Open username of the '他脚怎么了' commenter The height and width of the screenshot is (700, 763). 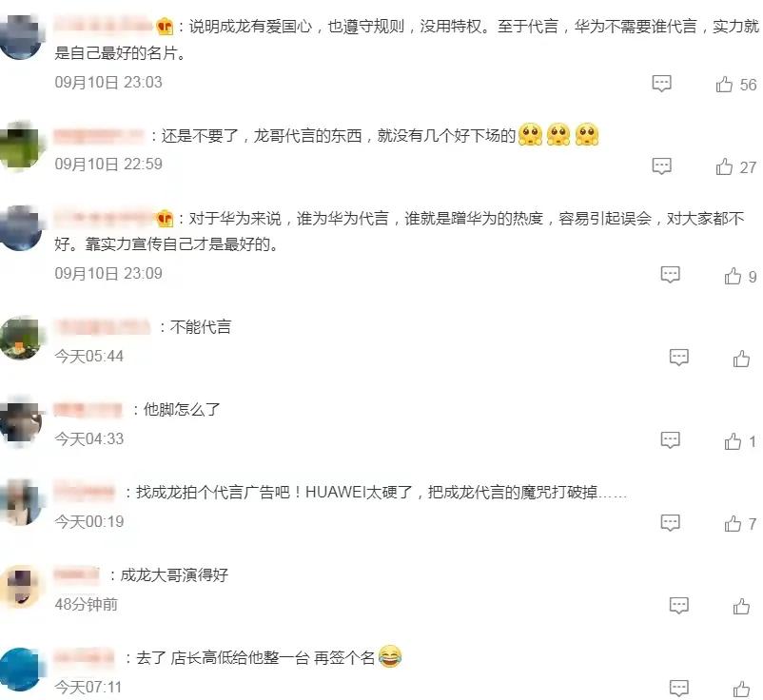tap(88, 410)
